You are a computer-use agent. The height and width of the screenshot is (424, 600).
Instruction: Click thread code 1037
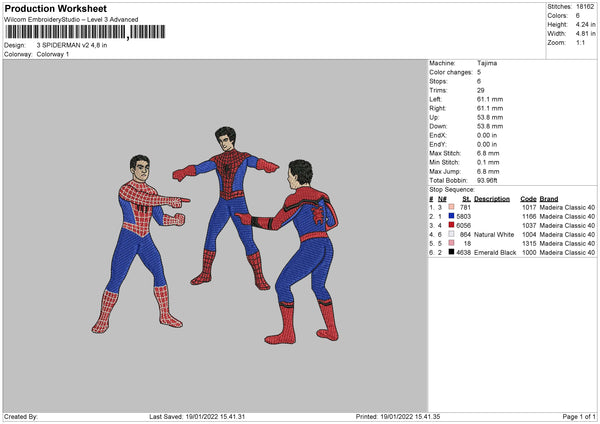pos(529,225)
